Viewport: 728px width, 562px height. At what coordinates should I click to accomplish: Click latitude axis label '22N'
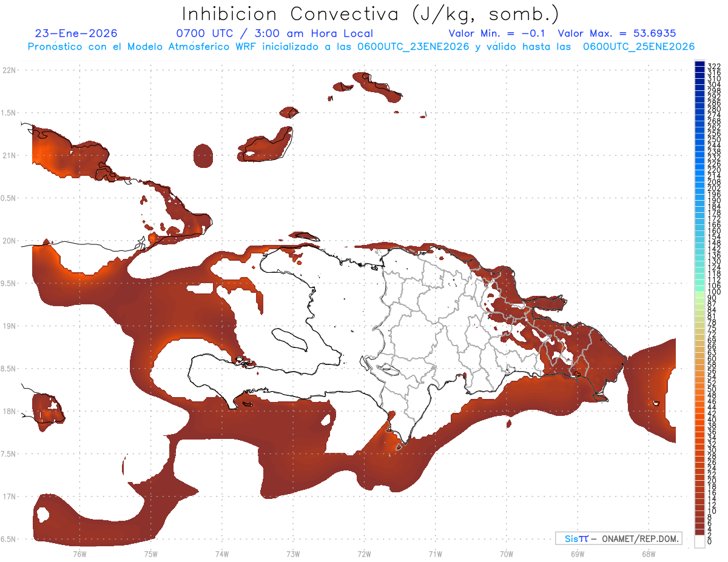click(x=10, y=70)
